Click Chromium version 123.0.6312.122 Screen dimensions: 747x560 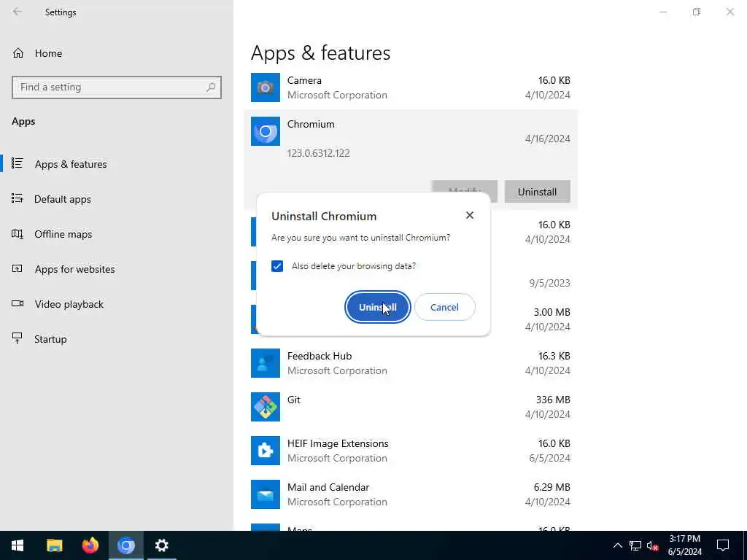pos(318,153)
